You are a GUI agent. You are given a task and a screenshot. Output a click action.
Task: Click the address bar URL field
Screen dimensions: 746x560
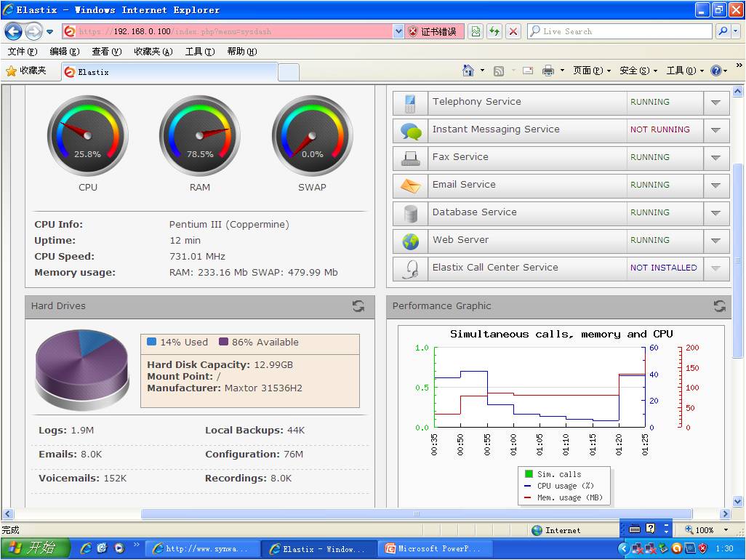228,31
